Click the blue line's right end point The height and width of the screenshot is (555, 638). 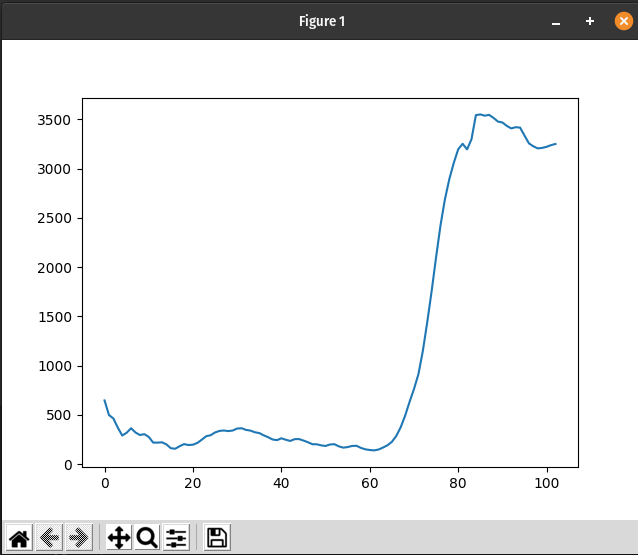(555, 144)
